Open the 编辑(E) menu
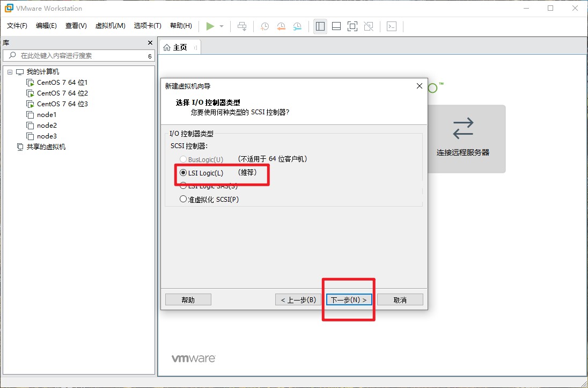This screenshot has width=588, height=388. point(46,26)
